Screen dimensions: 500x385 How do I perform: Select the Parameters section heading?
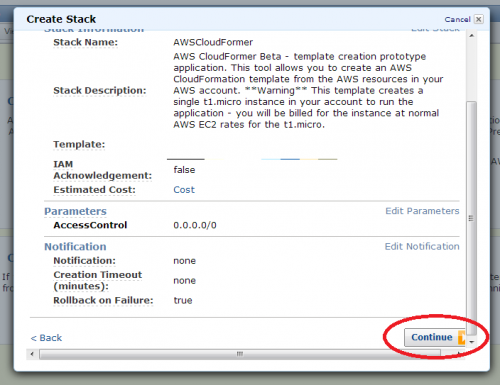pyautogui.click(x=75, y=211)
